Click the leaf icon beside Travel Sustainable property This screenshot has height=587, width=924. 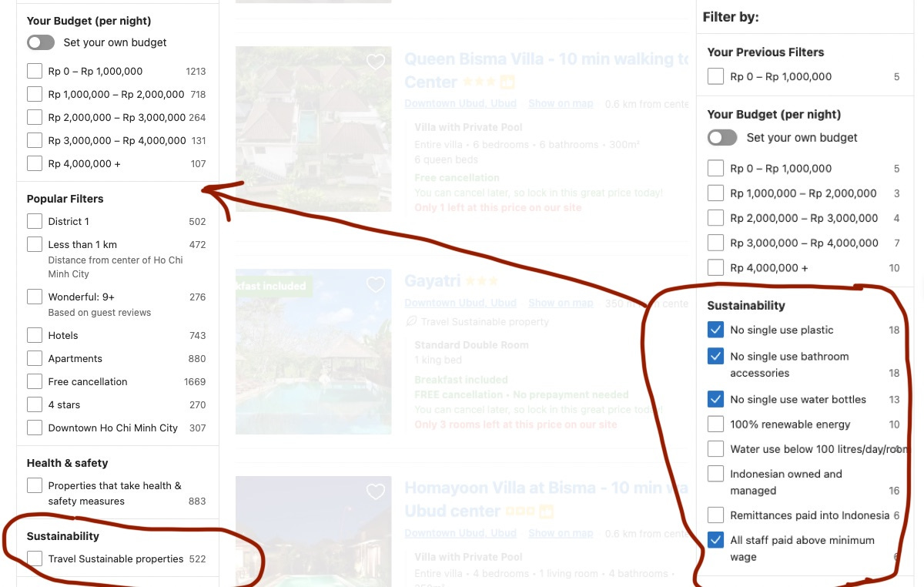(x=411, y=321)
